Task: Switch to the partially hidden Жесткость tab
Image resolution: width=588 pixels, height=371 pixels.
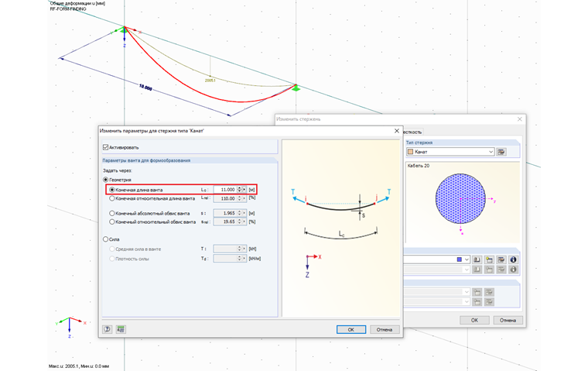Action: pos(412,132)
